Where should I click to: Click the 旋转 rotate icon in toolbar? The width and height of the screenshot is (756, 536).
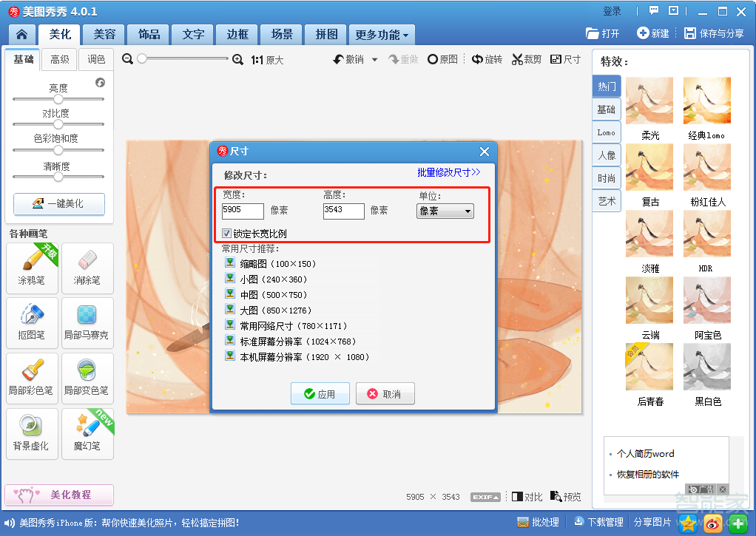(x=487, y=58)
